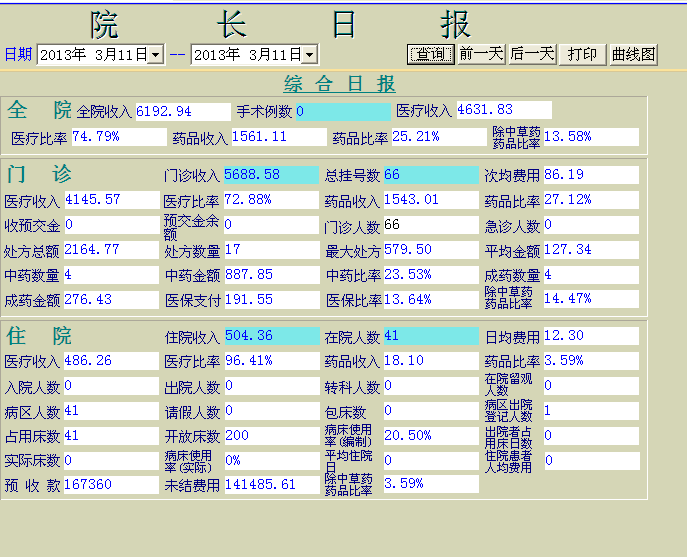Click the 预交金余额 field
The width and height of the screenshot is (687, 557).
[271, 225]
